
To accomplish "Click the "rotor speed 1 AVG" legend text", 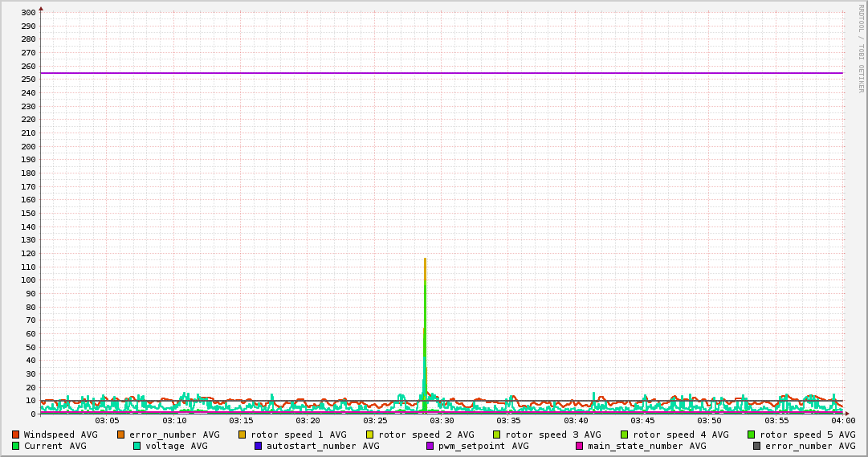I will tap(299, 435).
